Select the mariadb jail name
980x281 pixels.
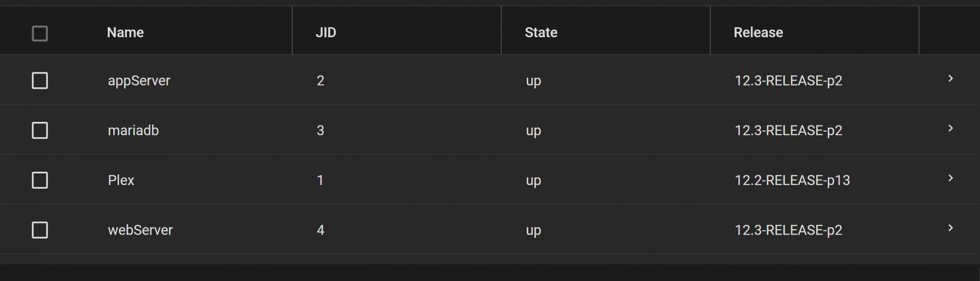(133, 131)
